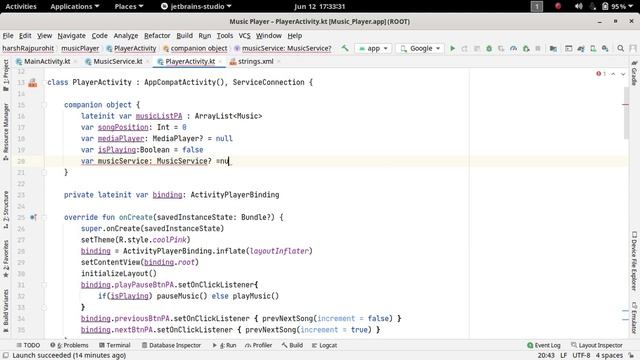This screenshot has width=640, height=360.
Task: Open the Profile app gauge icon
Action: (x=513, y=48)
